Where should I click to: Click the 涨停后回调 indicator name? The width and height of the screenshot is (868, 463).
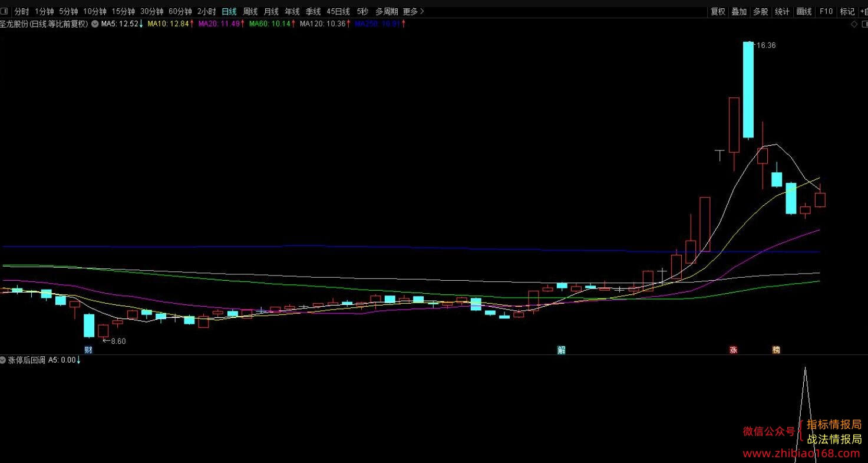(x=27, y=360)
